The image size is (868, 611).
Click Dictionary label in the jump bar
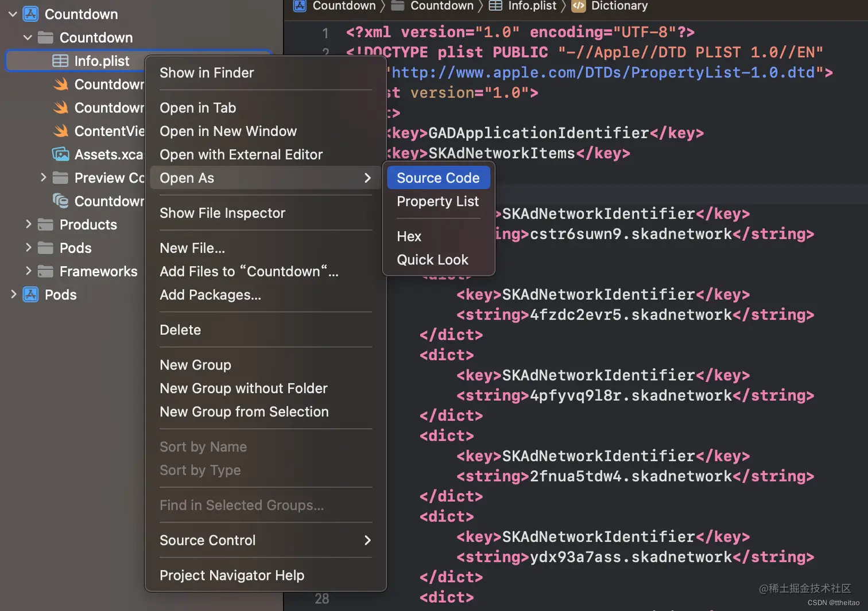(619, 6)
